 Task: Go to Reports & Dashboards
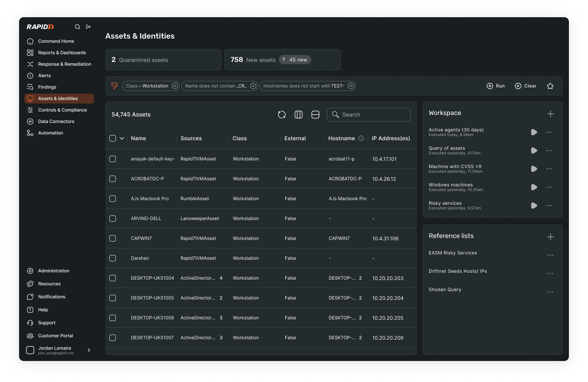[x=59, y=53]
